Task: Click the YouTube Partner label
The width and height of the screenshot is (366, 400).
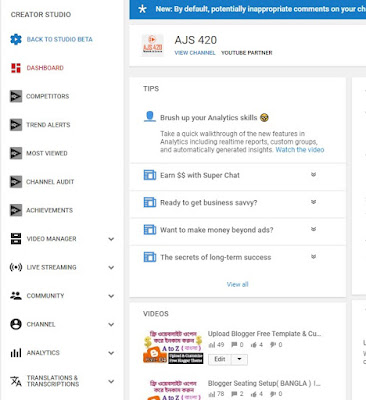Action: 247,53
